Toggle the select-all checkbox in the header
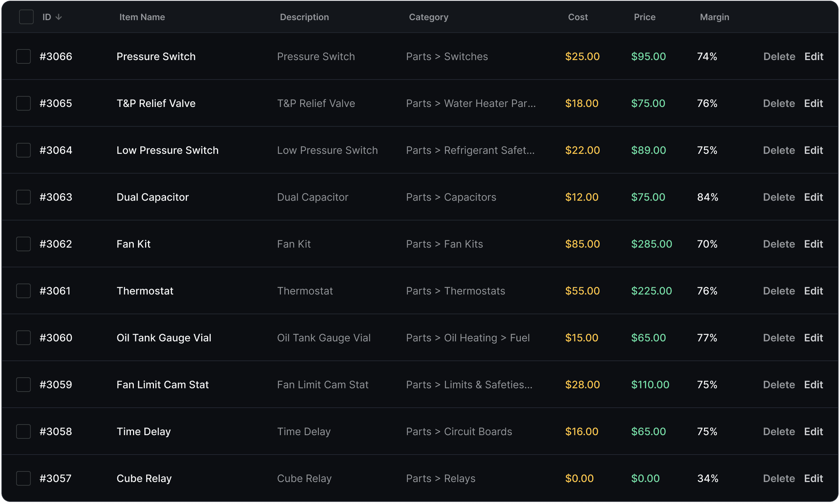The image size is (840, 504). (26, 16)
